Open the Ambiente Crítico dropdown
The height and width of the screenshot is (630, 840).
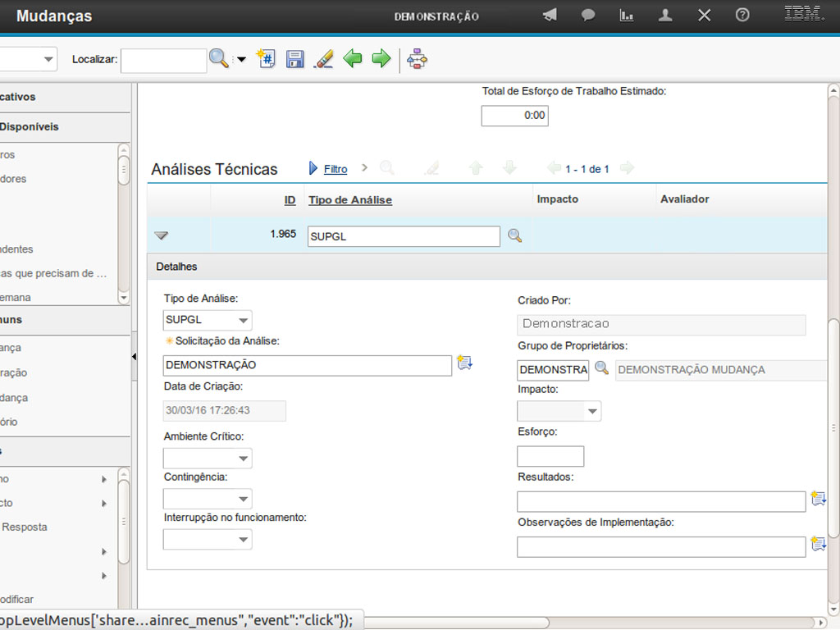[x=243, y=459]
